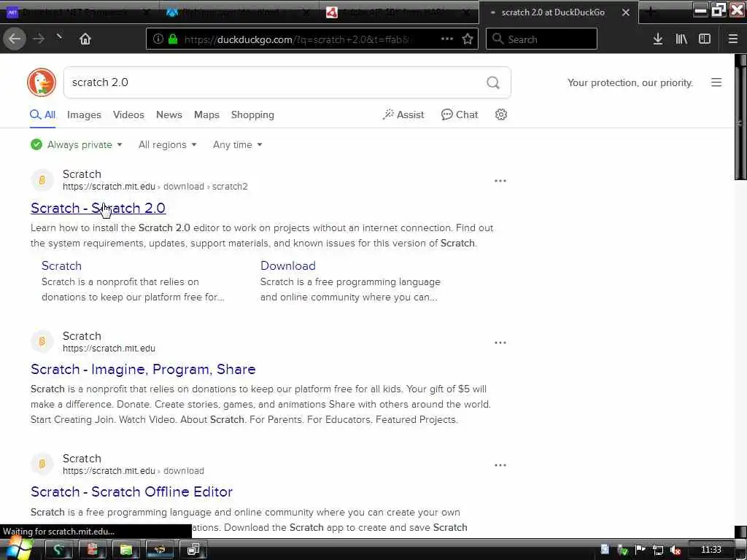Expand the Always private dropdown
This screenshot has width=747, height=560.
tap(76, 145)
